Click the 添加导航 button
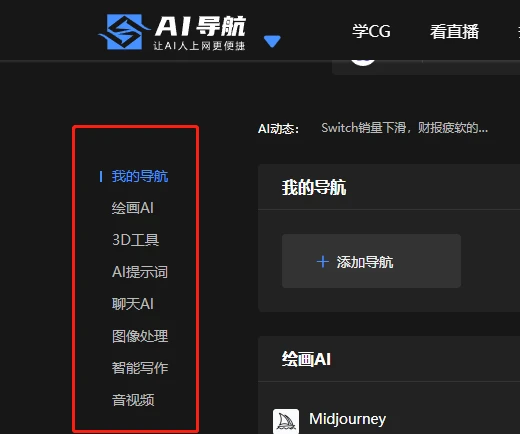 [371, 261]
